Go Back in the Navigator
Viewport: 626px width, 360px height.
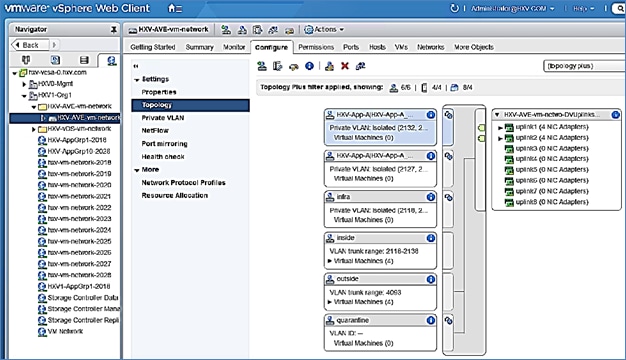click(30, 45)
